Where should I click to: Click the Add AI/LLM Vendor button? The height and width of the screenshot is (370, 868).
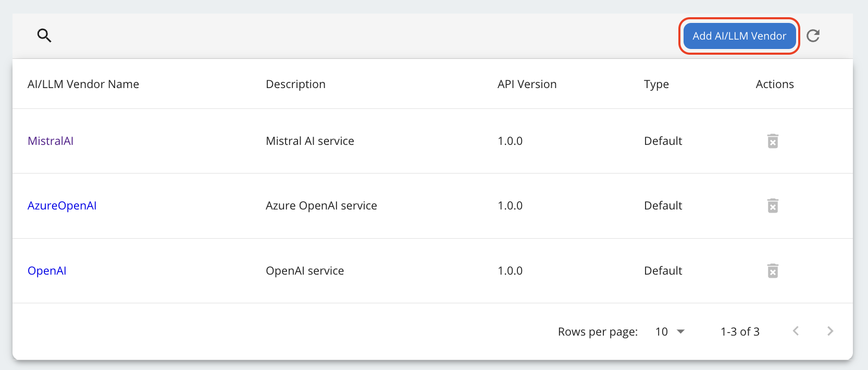(739, 36)
